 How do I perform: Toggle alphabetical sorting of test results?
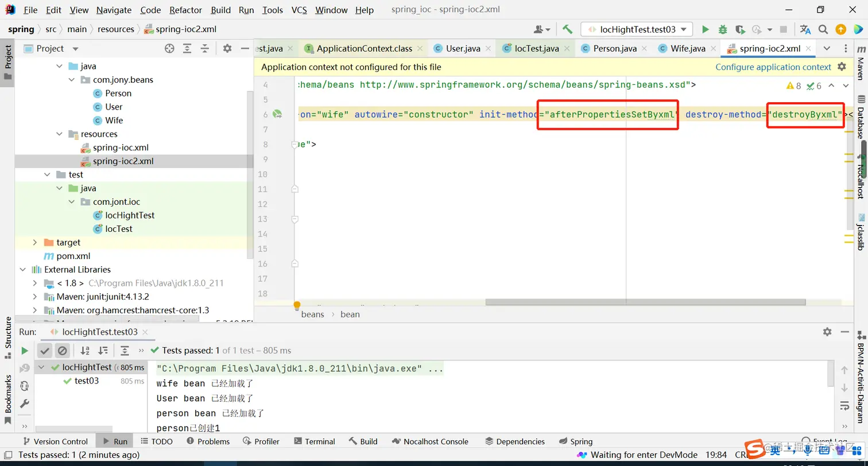(85, 350)
